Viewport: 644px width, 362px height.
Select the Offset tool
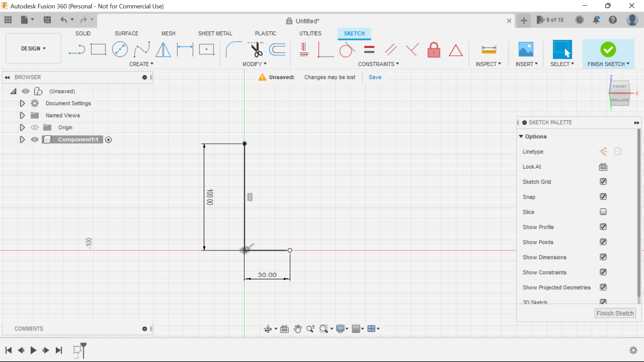277,49
